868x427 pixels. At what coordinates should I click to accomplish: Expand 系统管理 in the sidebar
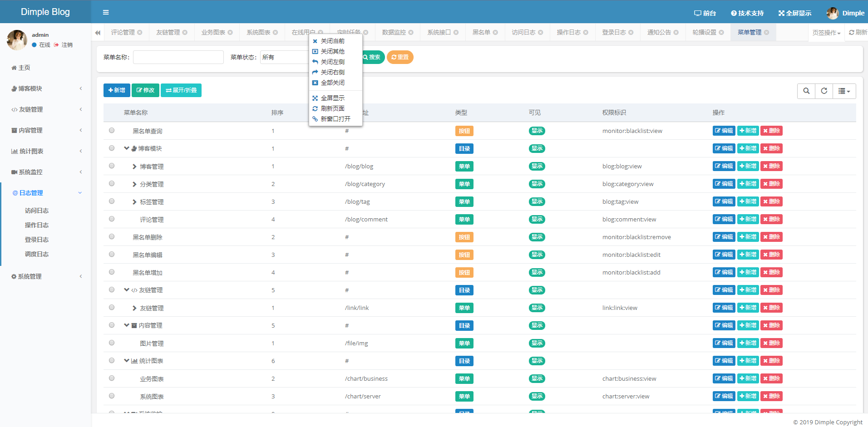coord(45,276)
